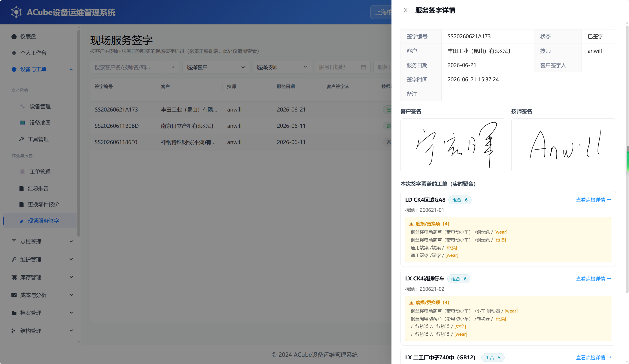Screen dimensions: 629x364
Task: Click the 设备与工单 gear icon
Action: 14,69
